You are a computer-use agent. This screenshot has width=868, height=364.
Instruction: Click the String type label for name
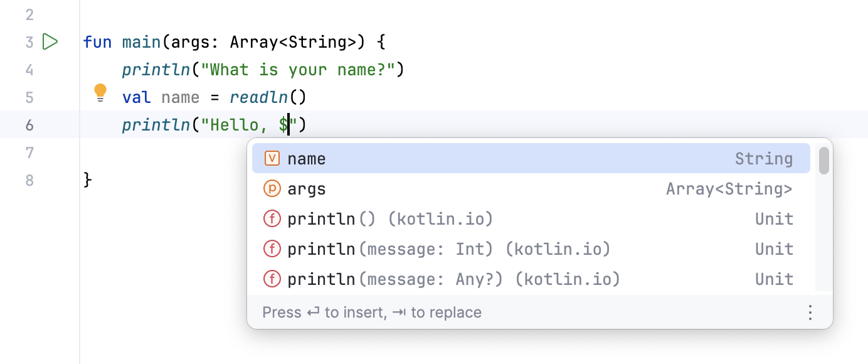pos(764,158)
